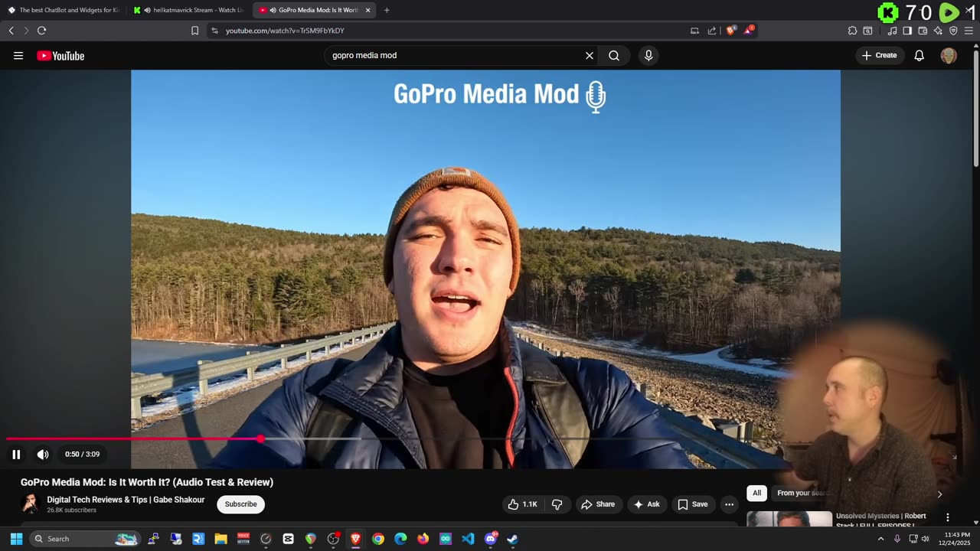The image size is (980, 551).
Task: Close the GoPro Media Mod tab
Action: (x=367, y=10)
